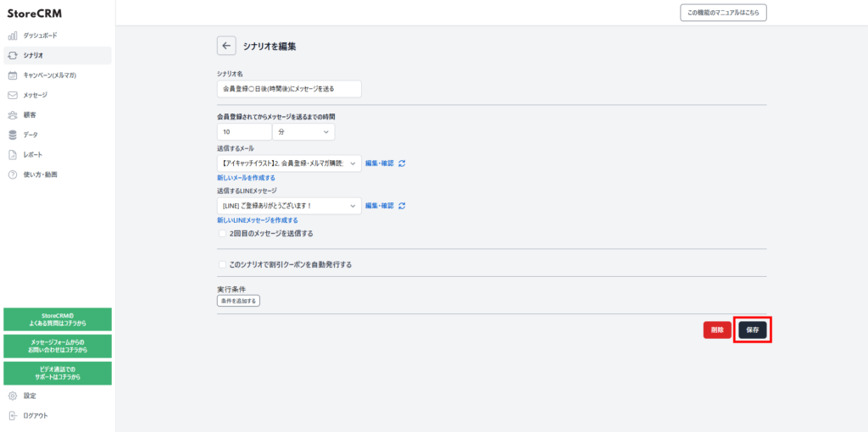Open the time unit dropdown showing 分
The height and width of the screenshot is (432, 868).
(x=303, y=131)
